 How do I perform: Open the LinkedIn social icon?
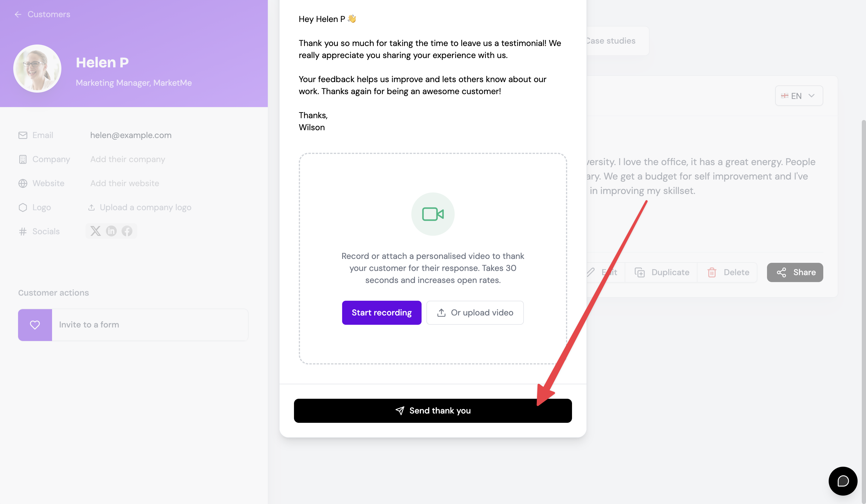pyautogui.click(x=111, y=231)
